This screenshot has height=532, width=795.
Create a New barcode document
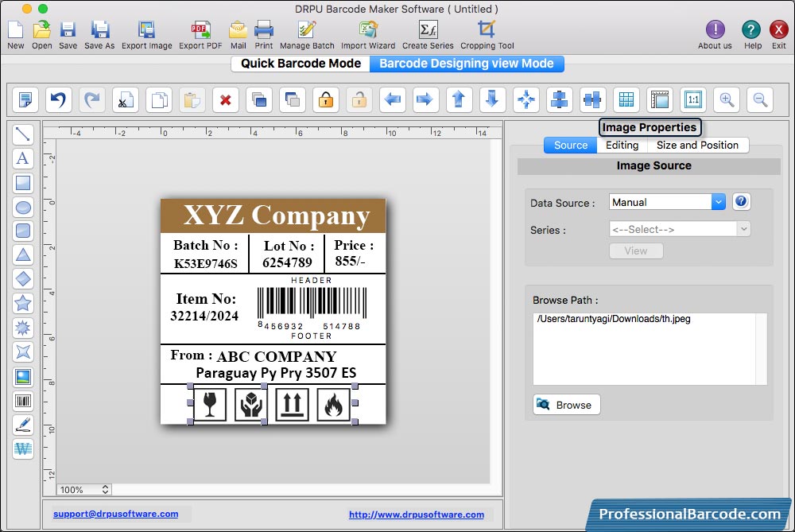pyautogui.click(x=15, y=35)
